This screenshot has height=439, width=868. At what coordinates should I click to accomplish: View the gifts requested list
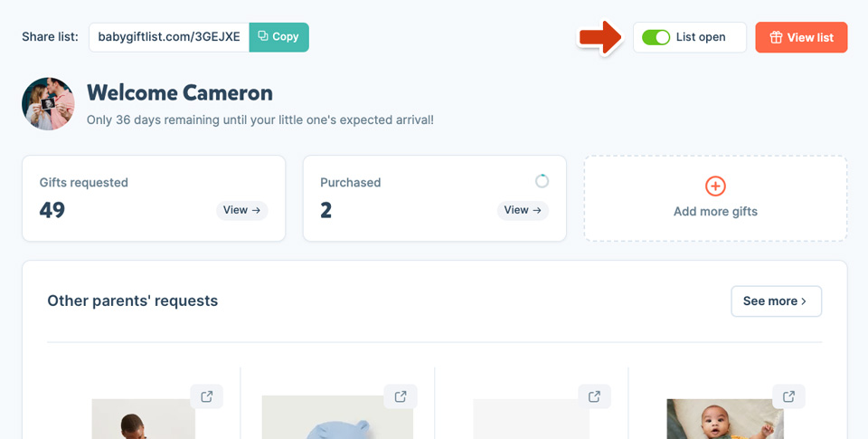242,210
